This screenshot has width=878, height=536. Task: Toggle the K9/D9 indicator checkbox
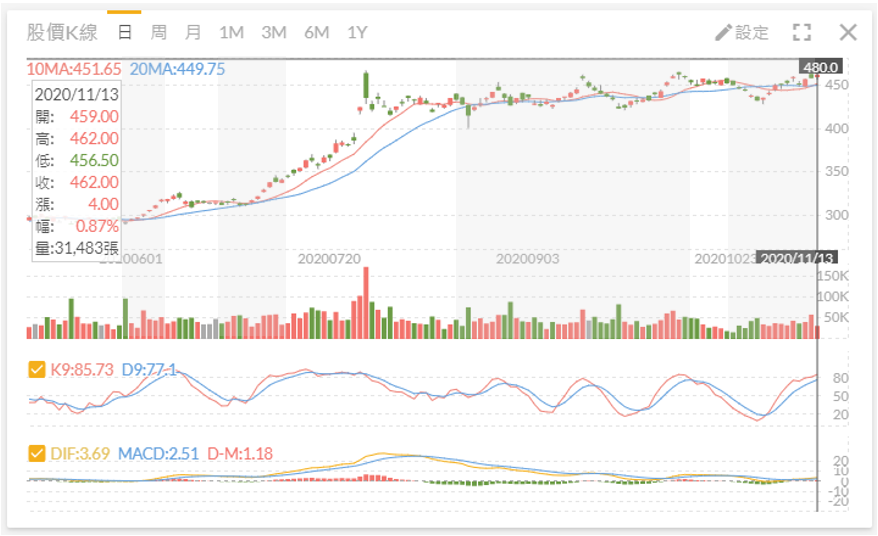coord(36,370)
